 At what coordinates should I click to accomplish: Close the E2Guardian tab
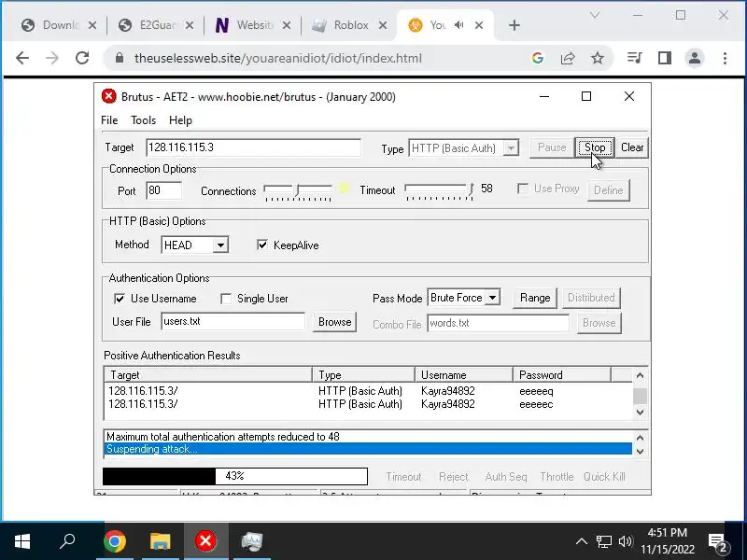tap(190, 25)
